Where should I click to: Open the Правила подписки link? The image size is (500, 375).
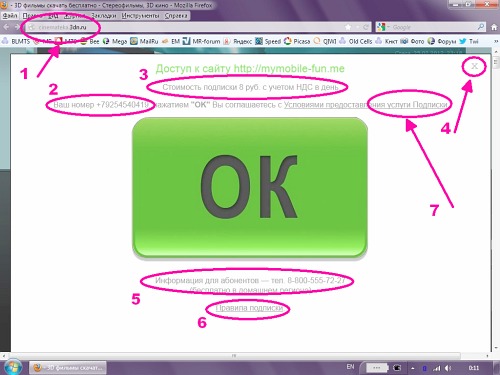[x=249, y=308]
